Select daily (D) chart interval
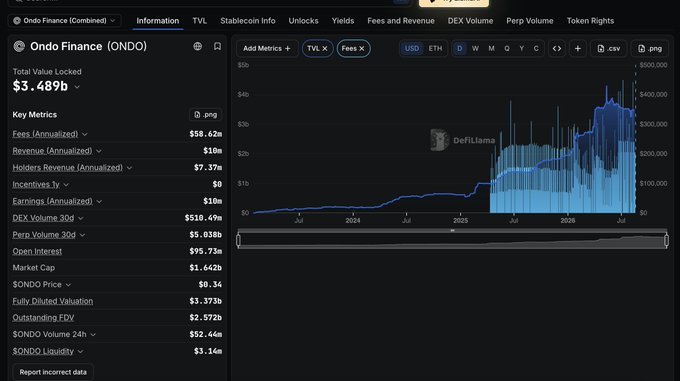The height and width of the screenshot is (381, 680). click(460, 49)
